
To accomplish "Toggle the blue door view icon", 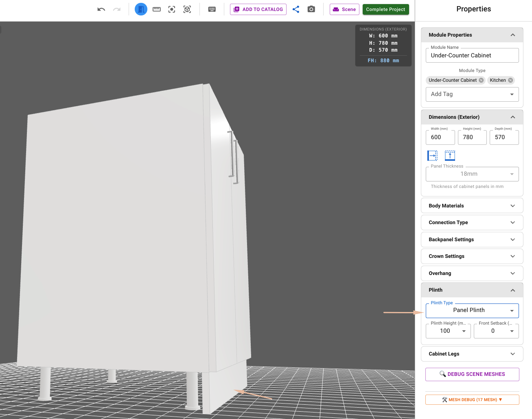I will pos(141,9).
